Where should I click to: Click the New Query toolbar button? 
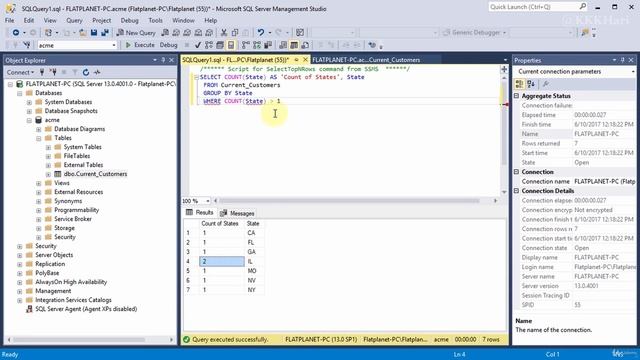136,33
